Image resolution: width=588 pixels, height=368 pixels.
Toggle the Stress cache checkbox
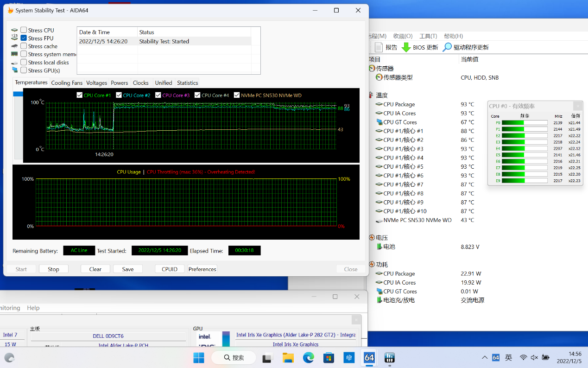coord(24,46)
